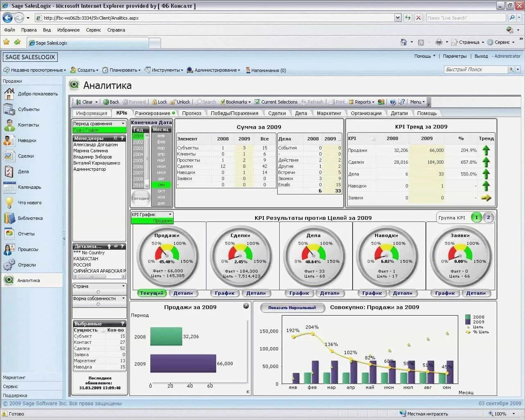Image resolution: width=525 pixels, height=420 pixels.
Task: Open Дела clipboard icon in sidebar
Action: tap(9, 172)
